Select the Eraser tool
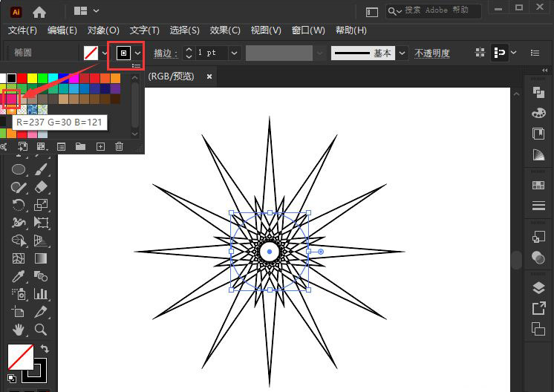Image resolution: width=554 pixels, height=392 pixels. (42, 187)
